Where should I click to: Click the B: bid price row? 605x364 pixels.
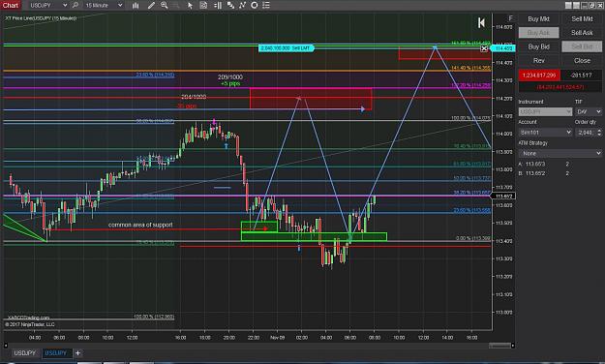[543, 173]
